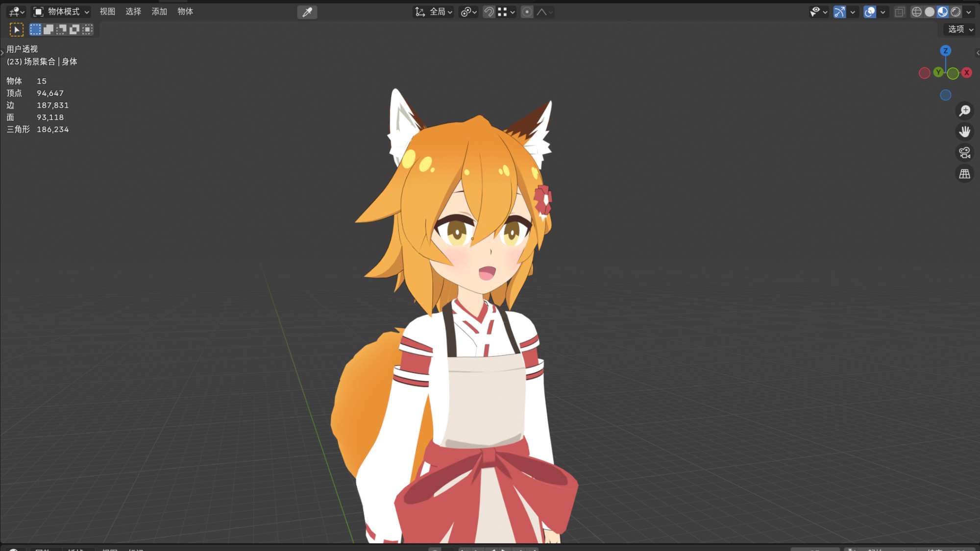Select wireframe viewport shading
The image size is (980, 551).
(916, 12)
